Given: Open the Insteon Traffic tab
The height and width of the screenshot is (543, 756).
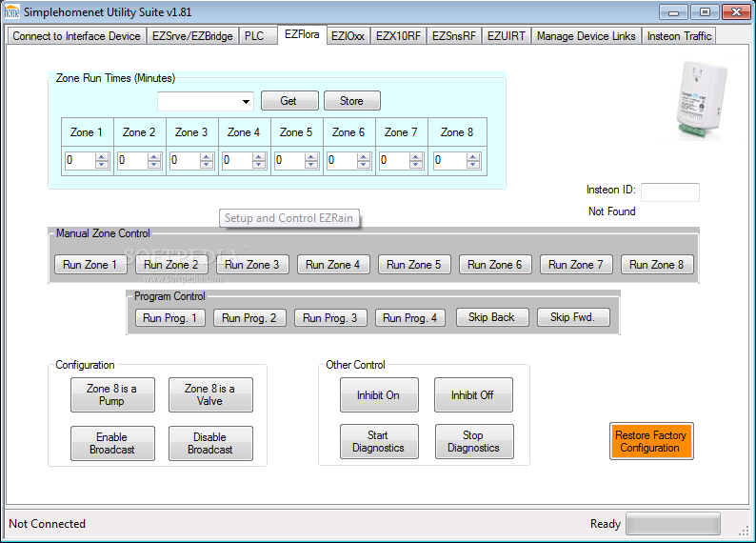Looking at the screenshot, I should (x=679, y=36).
